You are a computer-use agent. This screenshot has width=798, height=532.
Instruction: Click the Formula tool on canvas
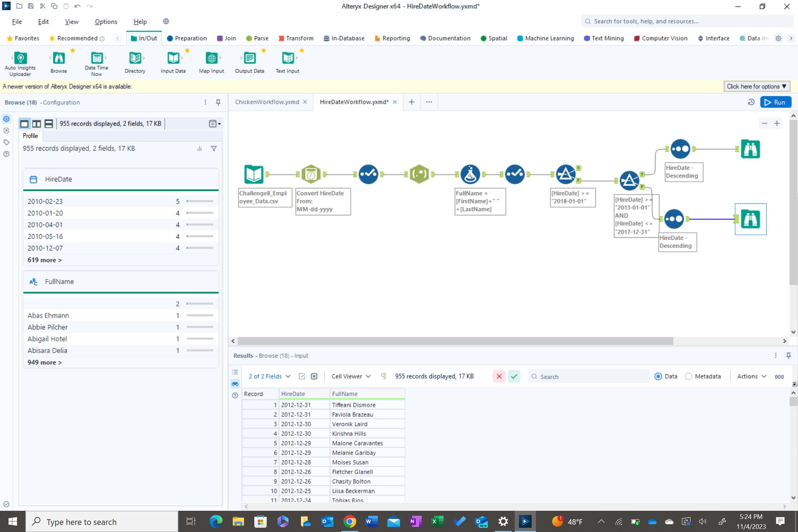[x=470, y=175]
